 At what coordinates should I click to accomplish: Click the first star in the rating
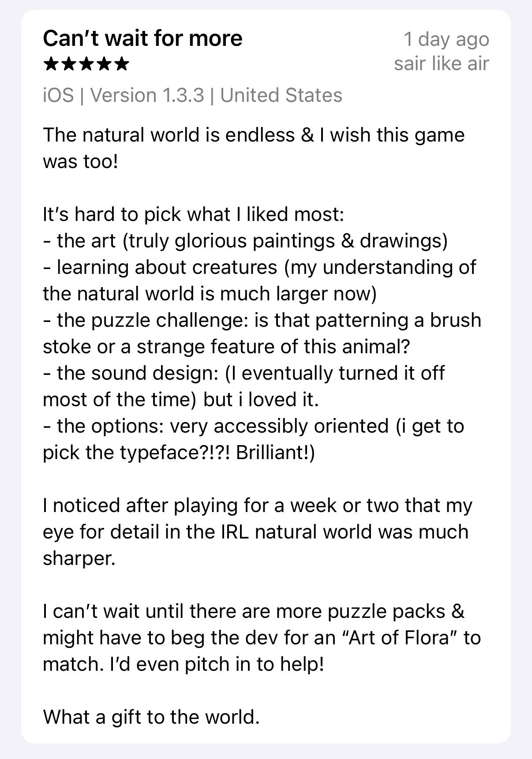point(52,64)
